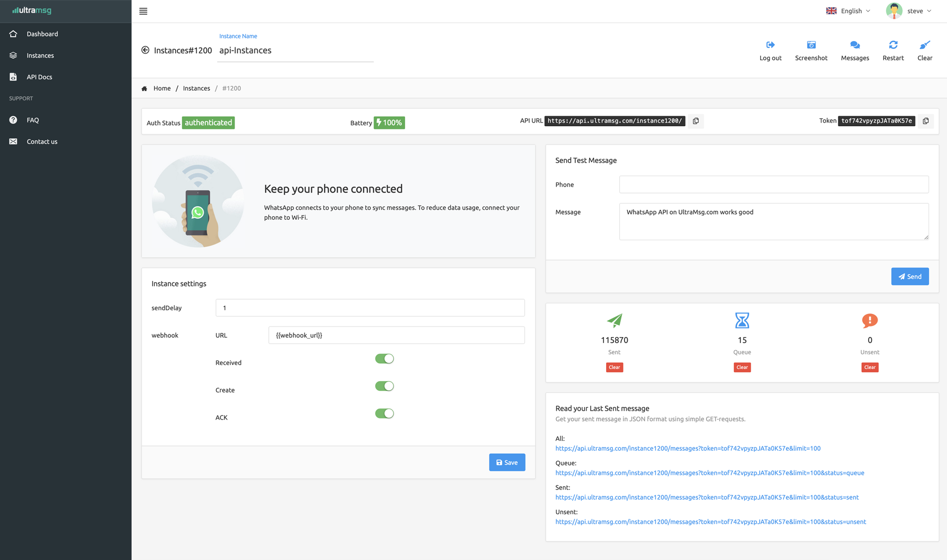The image size is (947, 560).
Task: Restart the instance using the Restart icon
Action: [x=893, y=50]
